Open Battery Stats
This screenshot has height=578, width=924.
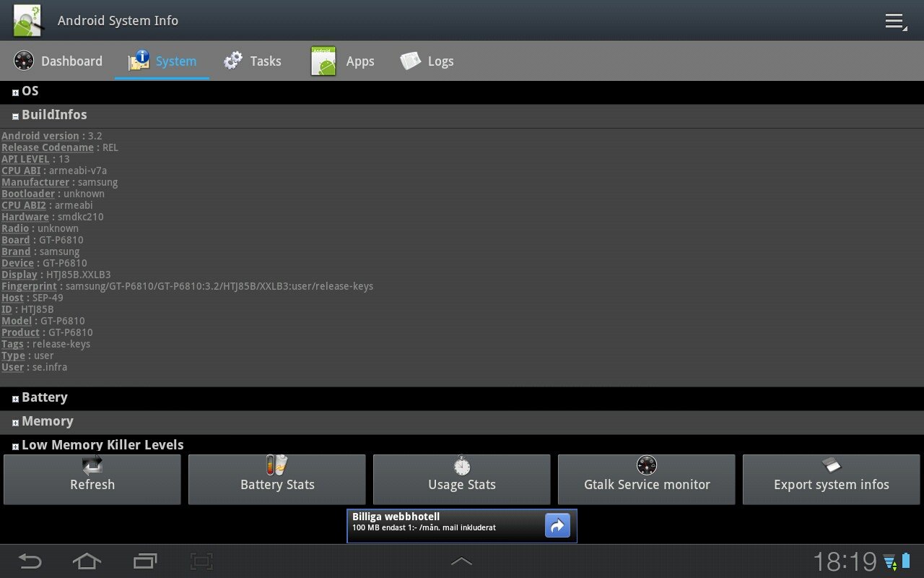(x=277, y=479)
